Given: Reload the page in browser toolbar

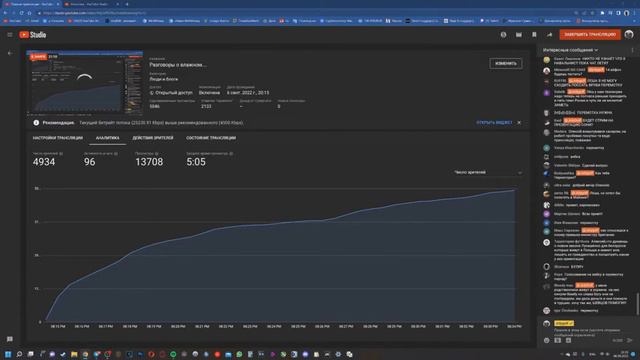Looking at the screenshot, I should 21,13.
